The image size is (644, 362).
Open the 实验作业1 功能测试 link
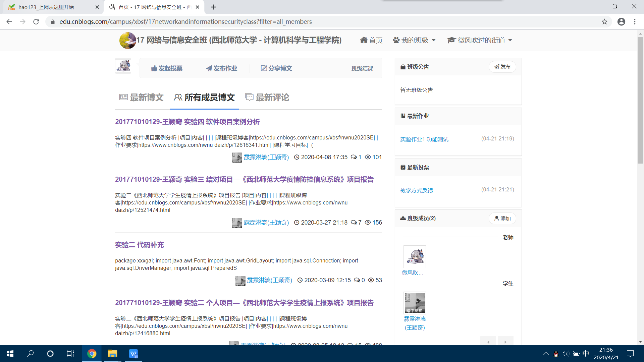point(424,139)
